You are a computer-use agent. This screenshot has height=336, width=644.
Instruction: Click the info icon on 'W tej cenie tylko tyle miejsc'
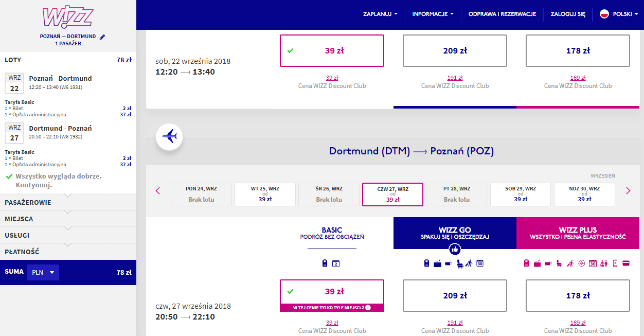click(368, 308)
